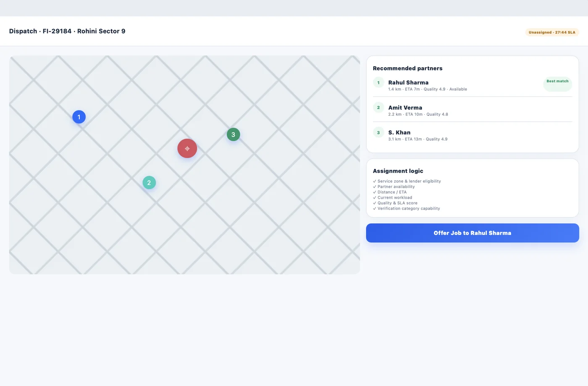Click the Verification category capability criterion
This screenshot has width=588, height=386.
point(407,208)
